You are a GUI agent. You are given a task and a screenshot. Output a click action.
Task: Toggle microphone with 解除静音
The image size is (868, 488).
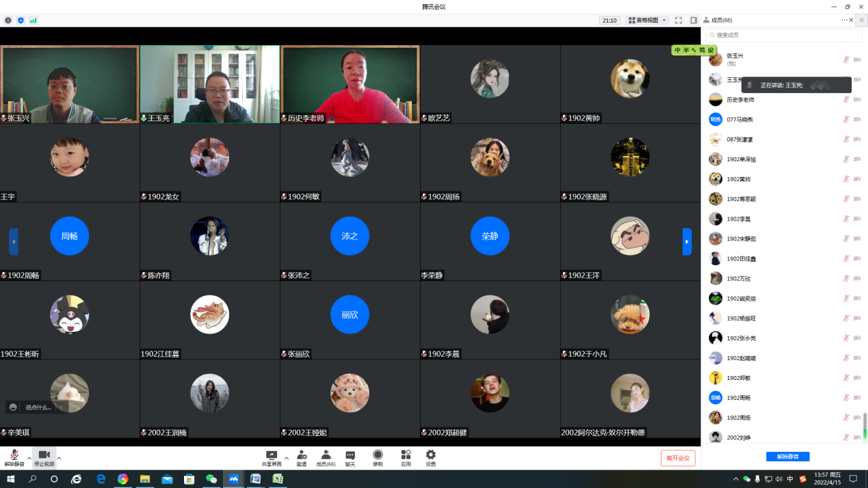pyautogui.click(x=14, y=458)
